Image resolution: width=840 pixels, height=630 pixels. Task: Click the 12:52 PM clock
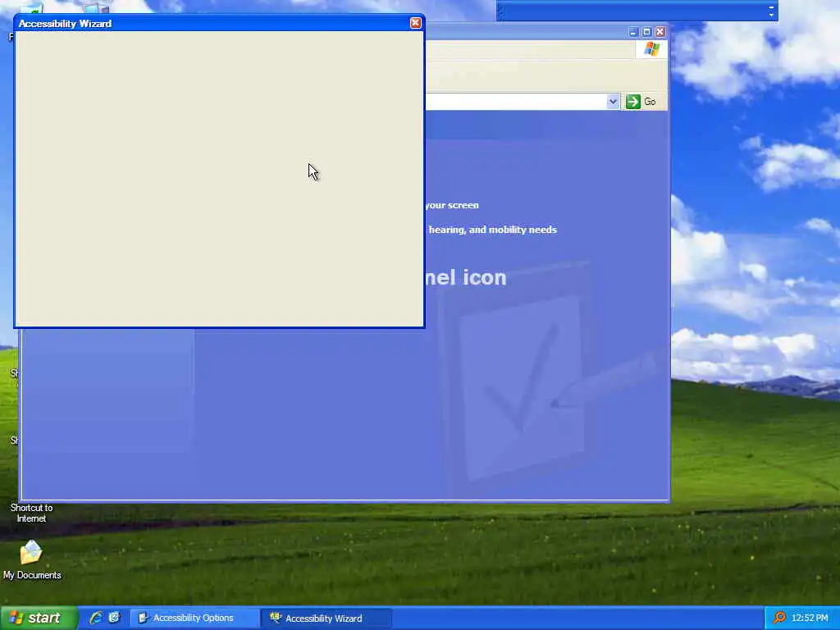(810, 619)
